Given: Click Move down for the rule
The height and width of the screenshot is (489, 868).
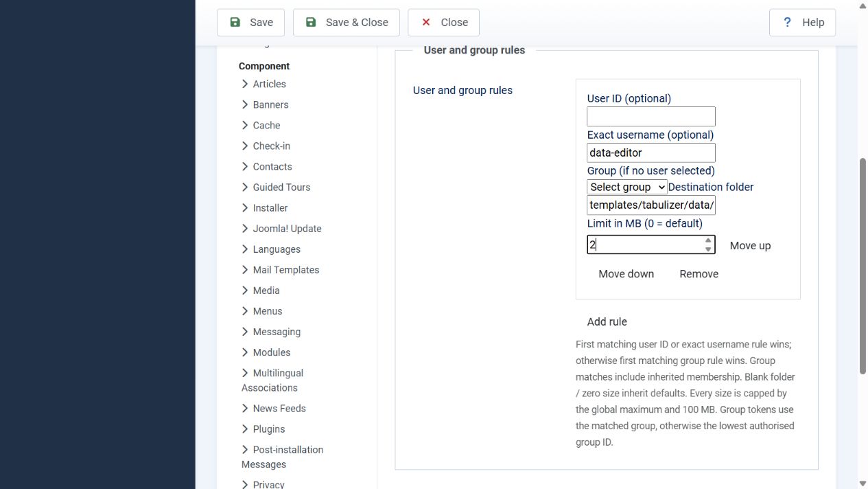Looking at the screenshot, I should [x=626, y=274].
